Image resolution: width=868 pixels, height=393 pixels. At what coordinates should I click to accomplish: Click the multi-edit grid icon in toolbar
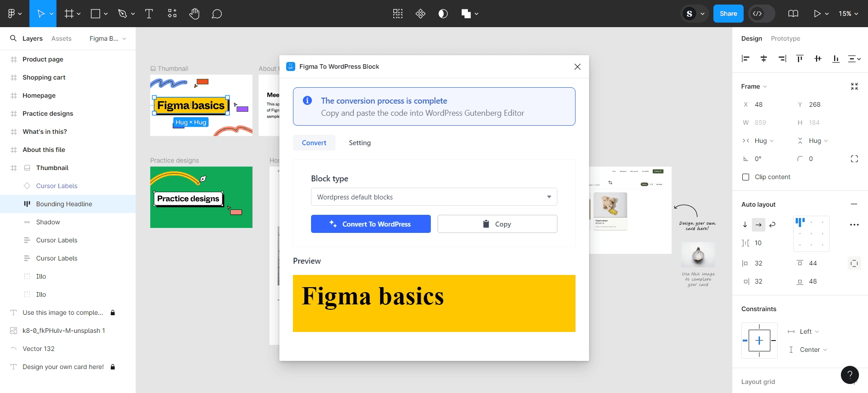[398, 14]
